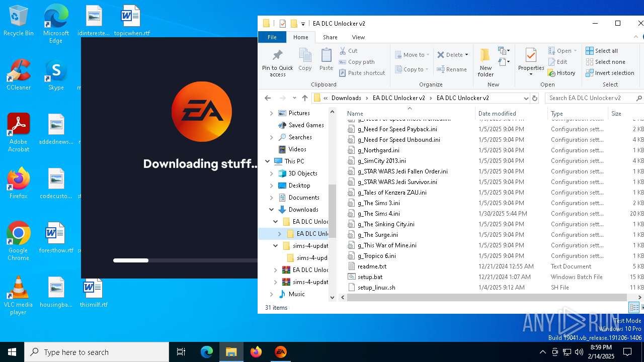Go up one folder level
The width and height of the screenshot is (644, 362).
pos(305,98)
